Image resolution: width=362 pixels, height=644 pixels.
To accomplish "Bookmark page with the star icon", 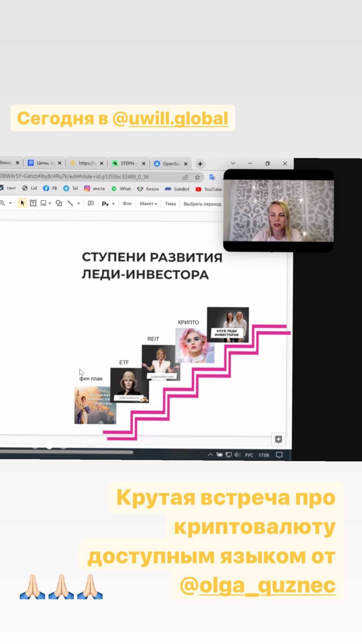I will click(197, 177).
